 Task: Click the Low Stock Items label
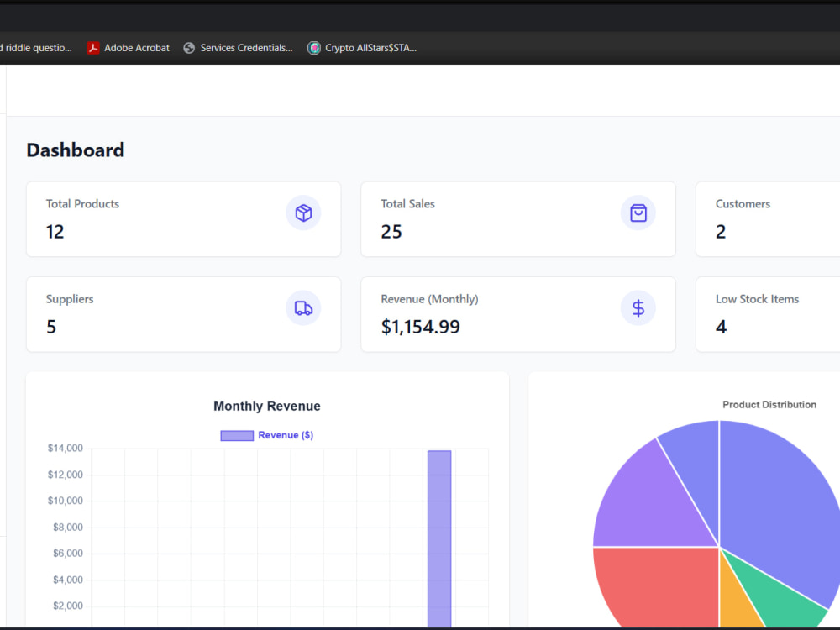(x=757, y=299)
